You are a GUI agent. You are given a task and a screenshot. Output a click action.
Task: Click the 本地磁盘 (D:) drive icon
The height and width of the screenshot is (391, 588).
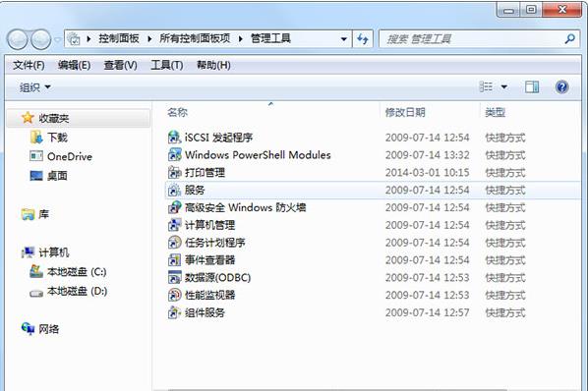[x=36, y=293]
